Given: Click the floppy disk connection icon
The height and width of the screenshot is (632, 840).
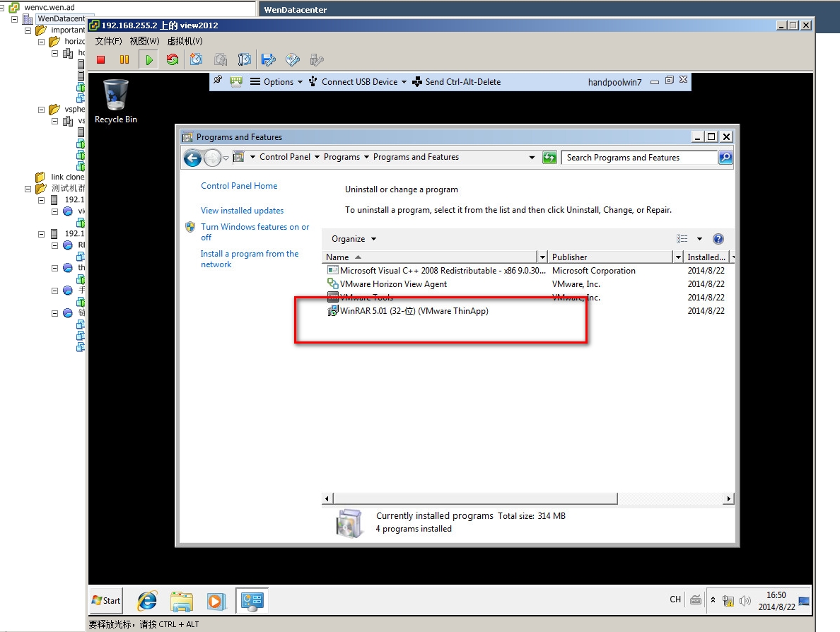Looking at the screenshot, I should click(x=269, y=59).
